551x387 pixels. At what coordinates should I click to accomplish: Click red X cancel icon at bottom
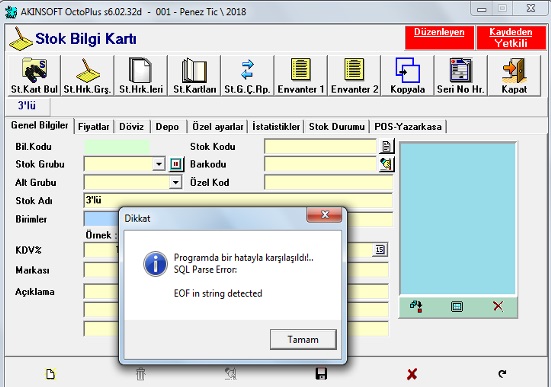[412, 374]
